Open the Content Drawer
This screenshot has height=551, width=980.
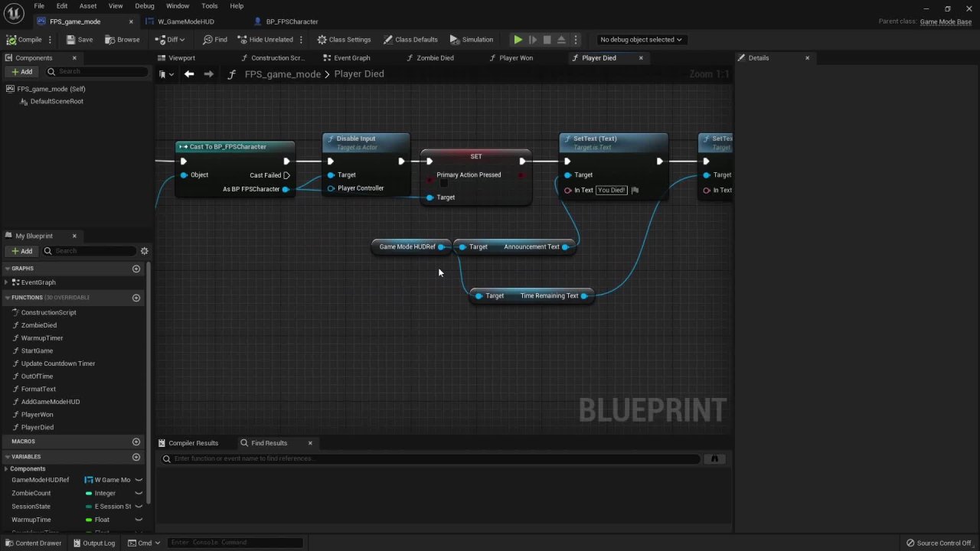point(33,543)
